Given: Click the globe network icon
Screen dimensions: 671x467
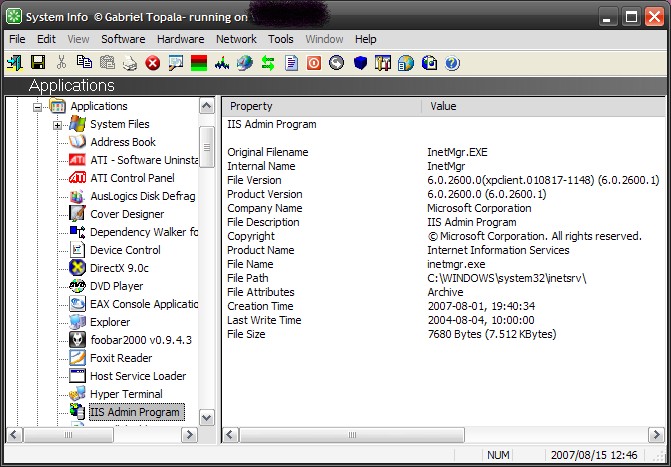Looking at the screenshot, I should (245, 63).
